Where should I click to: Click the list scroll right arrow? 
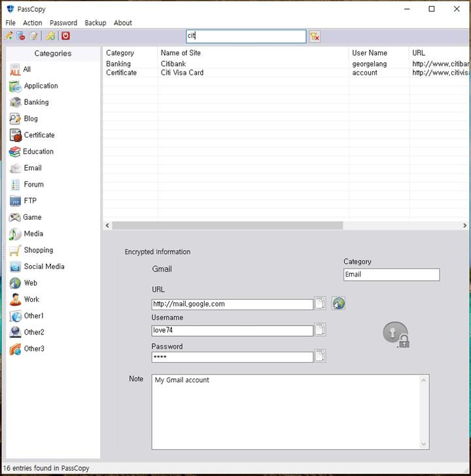464,225
